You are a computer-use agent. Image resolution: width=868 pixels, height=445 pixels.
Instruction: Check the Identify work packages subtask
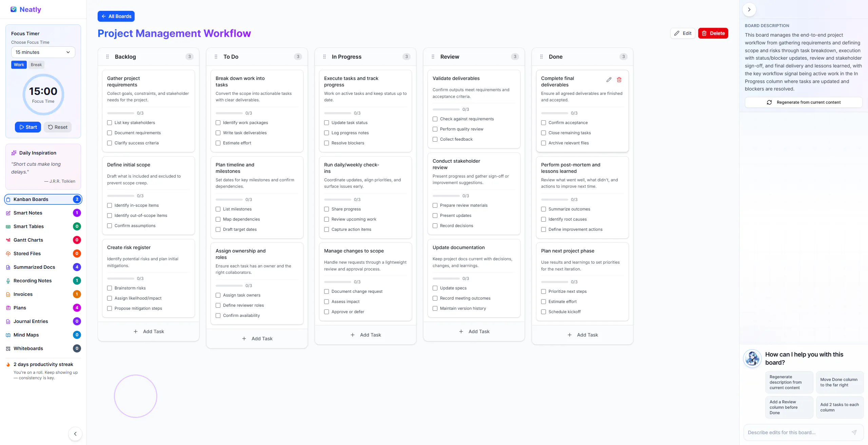point(218,123)
